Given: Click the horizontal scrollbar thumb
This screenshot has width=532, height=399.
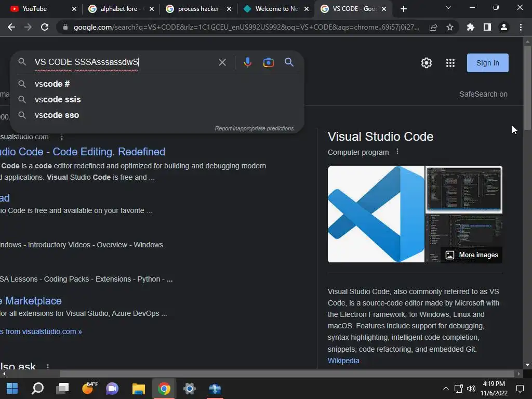Looking at the screenshot, I should click(x=287, y=374).
